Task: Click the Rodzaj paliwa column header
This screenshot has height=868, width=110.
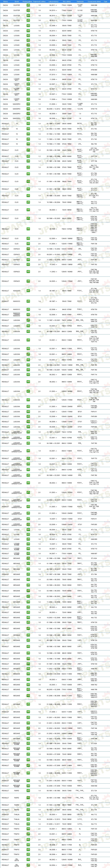Action: (27, 1)
